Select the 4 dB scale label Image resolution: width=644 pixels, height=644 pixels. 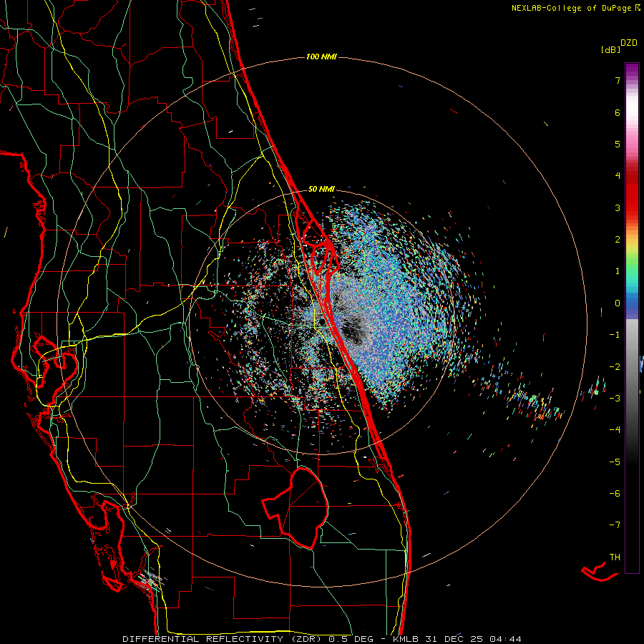tap(618, 176)
